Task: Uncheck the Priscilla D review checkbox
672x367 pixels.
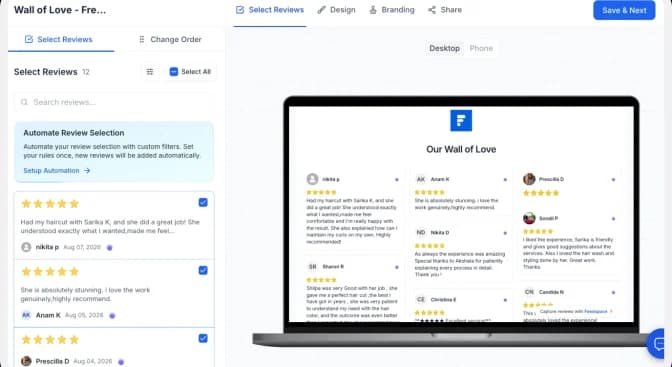Action: pos(203,338)
